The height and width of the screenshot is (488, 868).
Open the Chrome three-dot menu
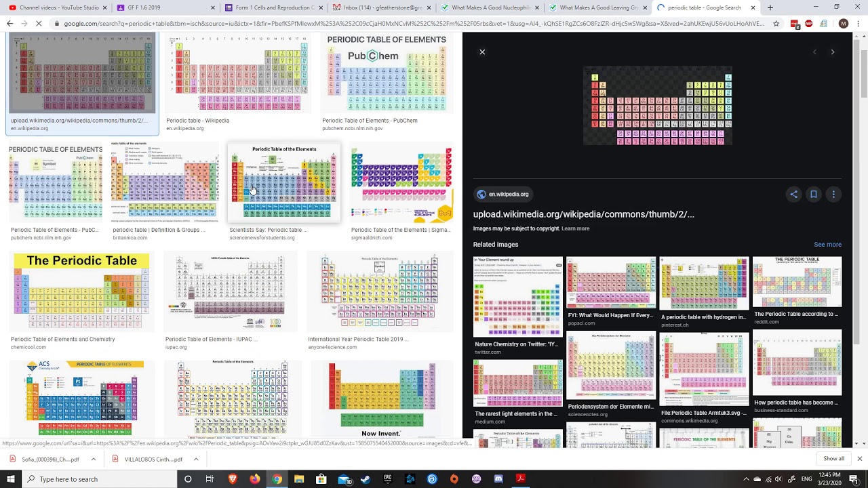point(858,24)
